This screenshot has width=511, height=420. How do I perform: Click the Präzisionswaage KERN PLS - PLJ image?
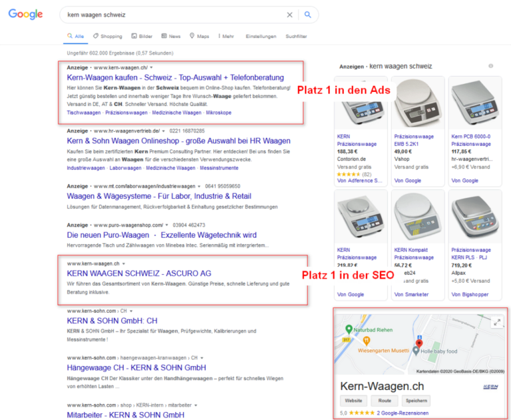[x=475, y=217]
